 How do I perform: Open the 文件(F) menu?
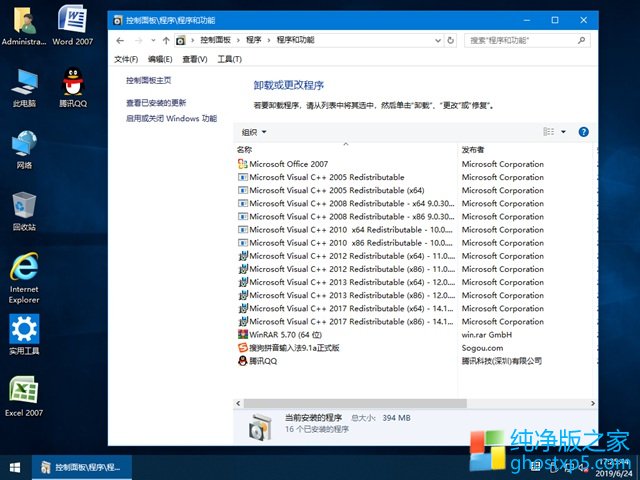pos(126,60)
